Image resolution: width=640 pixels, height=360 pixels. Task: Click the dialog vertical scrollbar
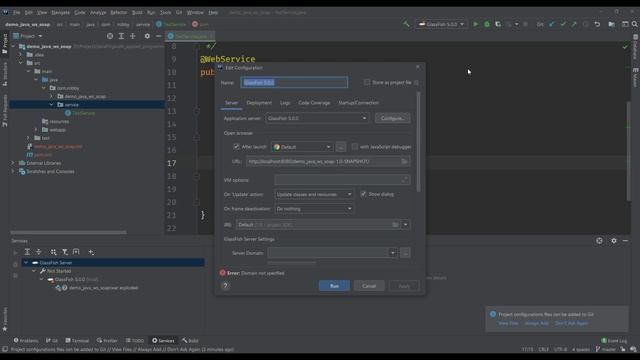(x=418, y=142)
